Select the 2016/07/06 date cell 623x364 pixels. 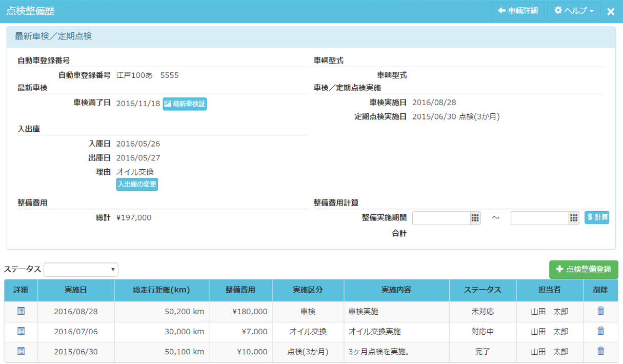tap(76, 332)
